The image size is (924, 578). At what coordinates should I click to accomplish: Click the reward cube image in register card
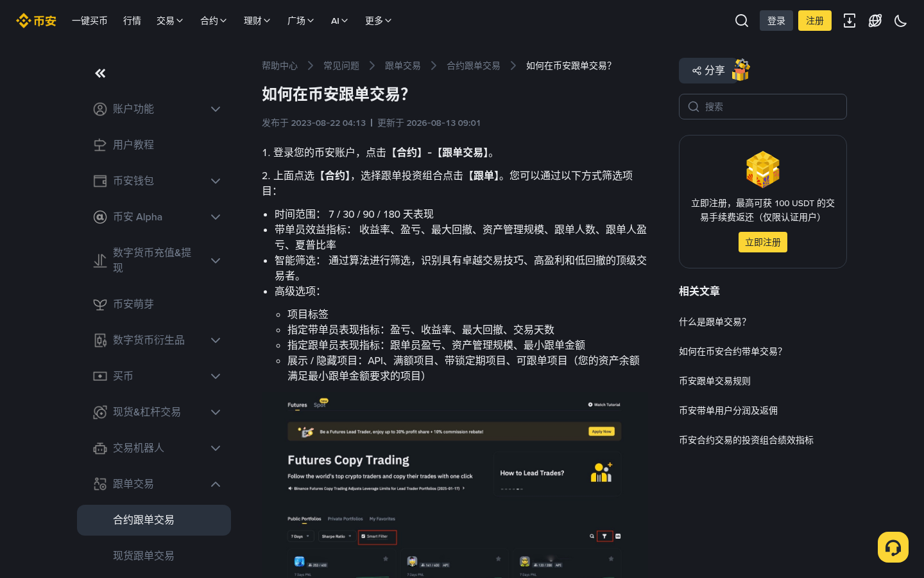(x=763, y=170)
